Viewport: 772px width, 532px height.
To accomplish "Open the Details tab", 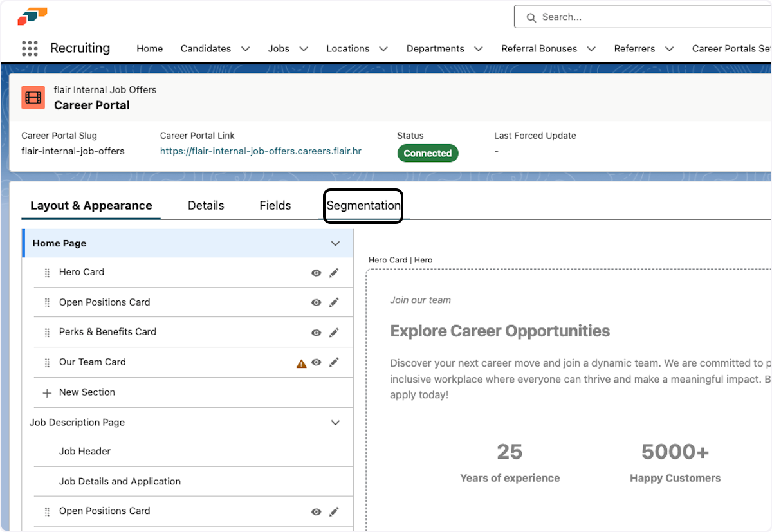I will click(206, 205).
